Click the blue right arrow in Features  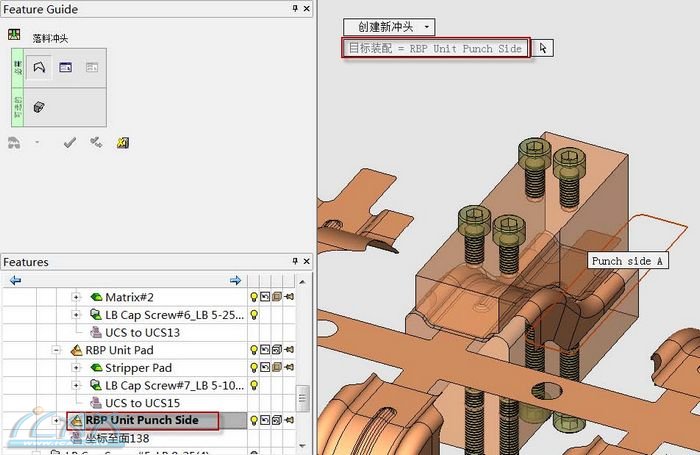point(235,280)
